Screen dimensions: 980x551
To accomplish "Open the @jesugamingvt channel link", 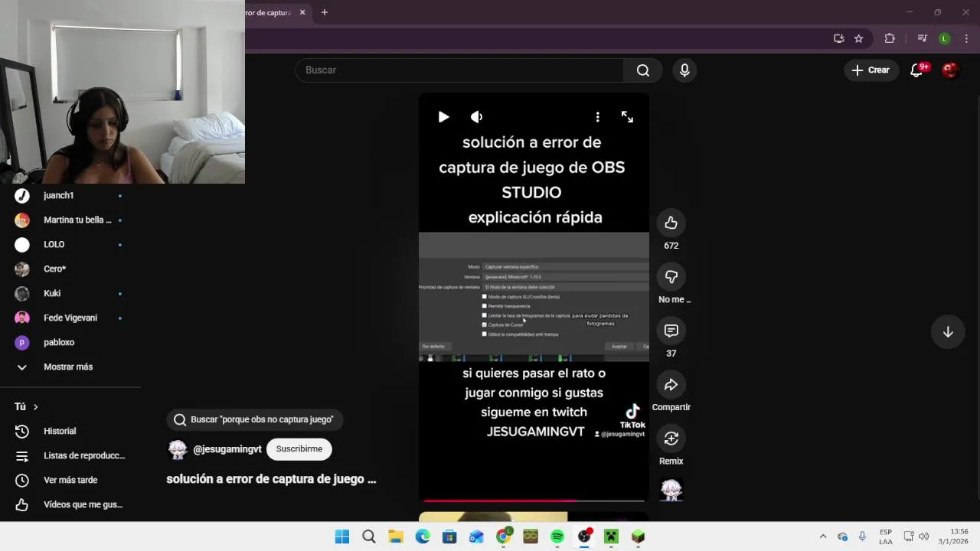I will (x=227, y=449).
